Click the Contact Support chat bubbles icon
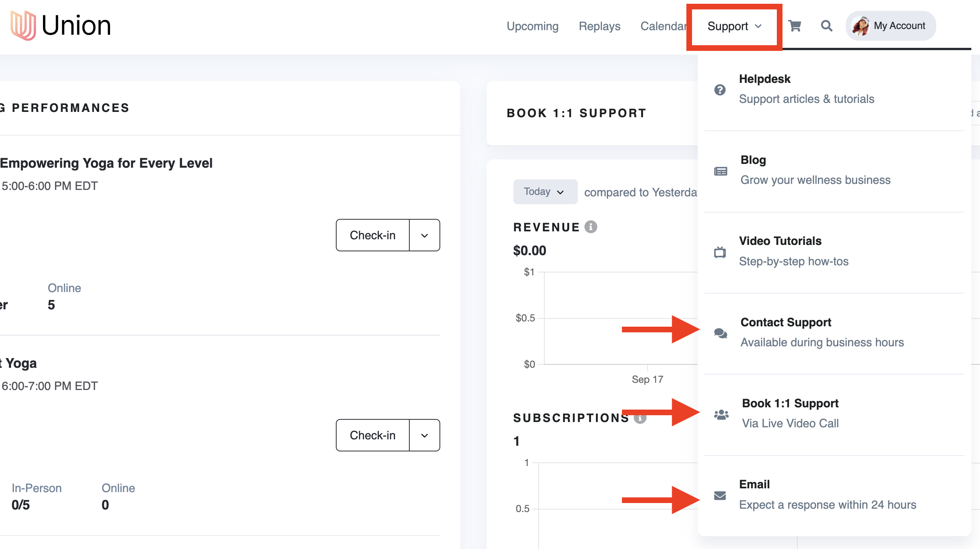980x549 pixels. [720, 333]
